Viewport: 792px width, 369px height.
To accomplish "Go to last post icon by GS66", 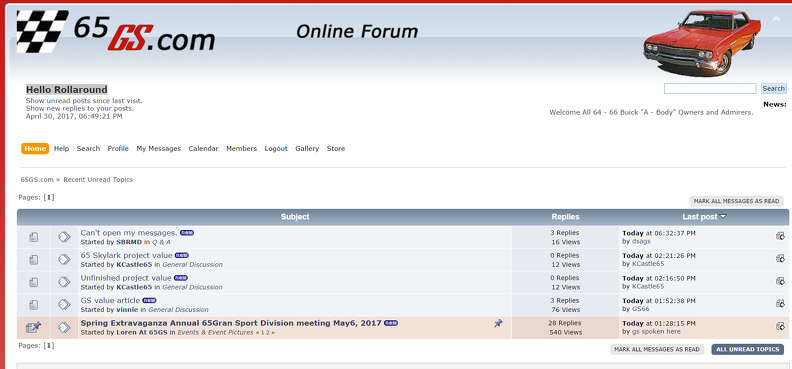I will pos(780,303).
